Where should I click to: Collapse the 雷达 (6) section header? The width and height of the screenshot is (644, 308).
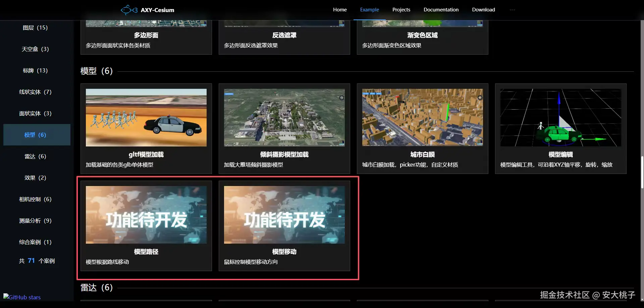[96, 288]
